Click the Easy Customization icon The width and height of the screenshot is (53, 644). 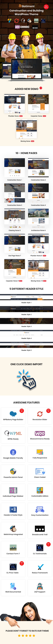(x=40, y=509)
